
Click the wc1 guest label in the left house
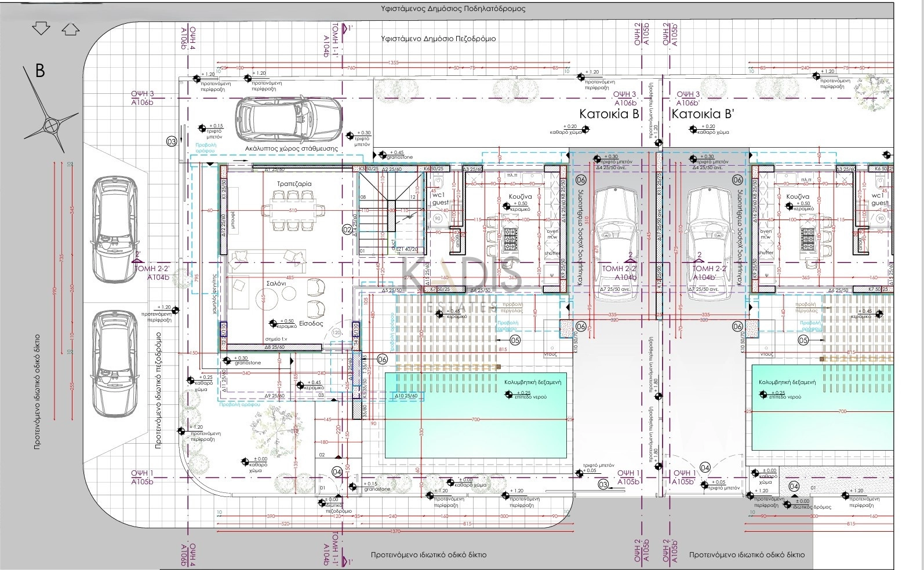pyautogui.click(x=441, y=199)
